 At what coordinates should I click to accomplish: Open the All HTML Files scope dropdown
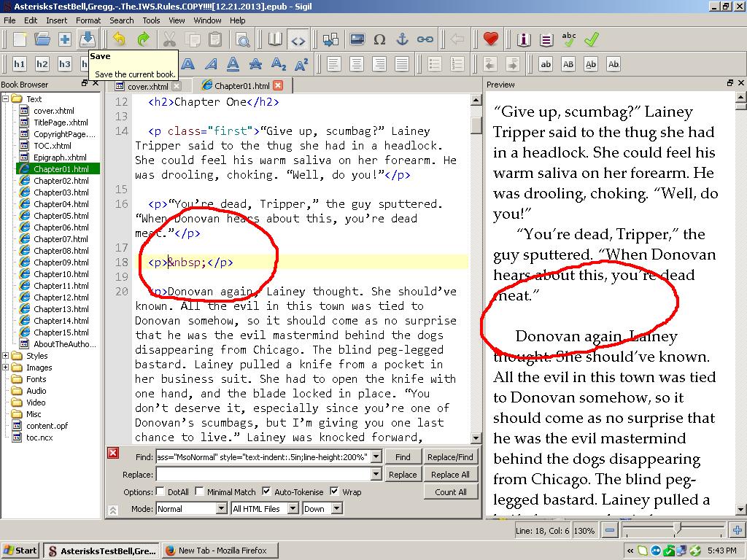[264, 508]
